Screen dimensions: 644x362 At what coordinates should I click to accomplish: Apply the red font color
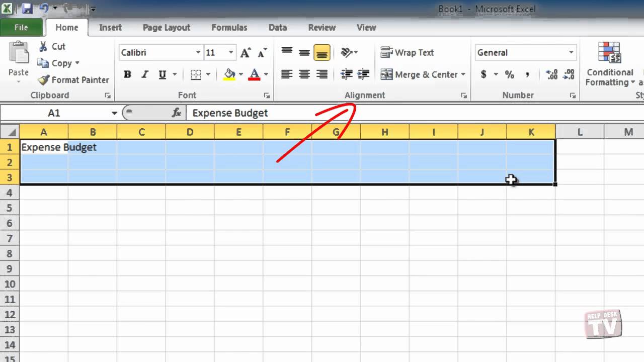point(255,74)
